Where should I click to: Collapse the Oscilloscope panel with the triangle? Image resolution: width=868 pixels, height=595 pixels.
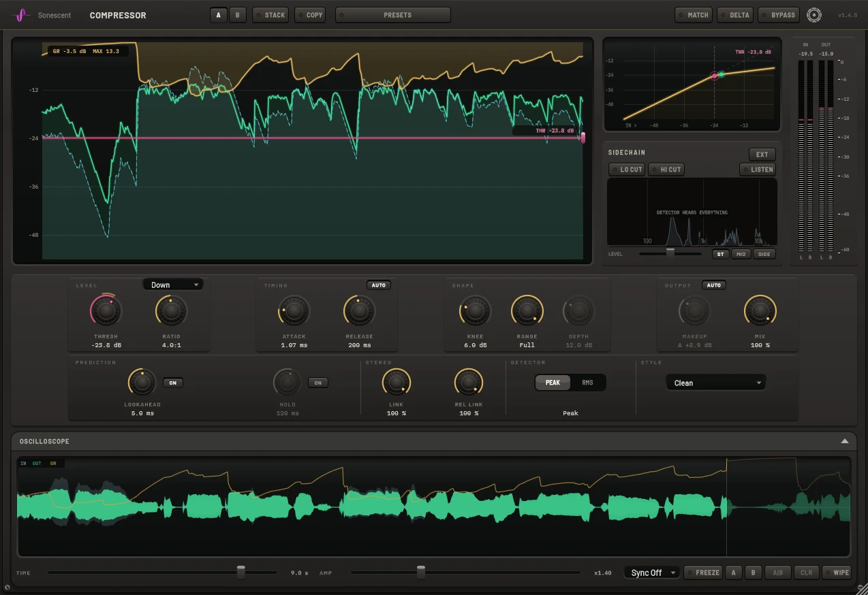click(x=845, y=441)
